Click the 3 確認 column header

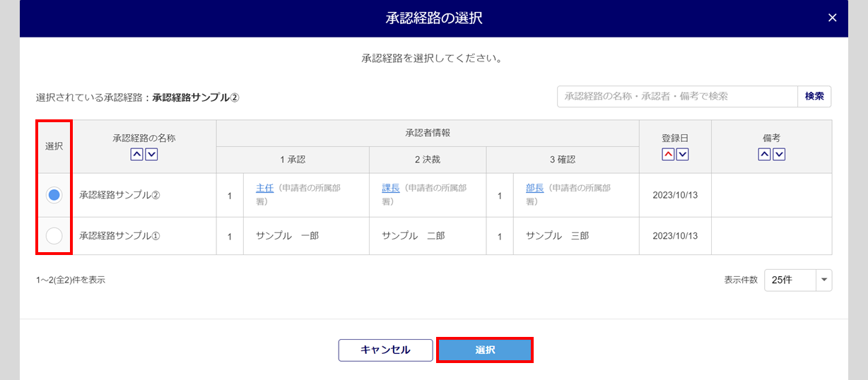click(563, 160)
